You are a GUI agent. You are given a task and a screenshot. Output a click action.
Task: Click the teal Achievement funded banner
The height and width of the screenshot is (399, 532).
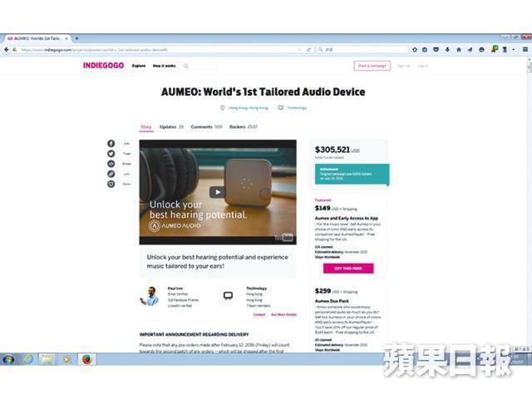pos(352,174)
